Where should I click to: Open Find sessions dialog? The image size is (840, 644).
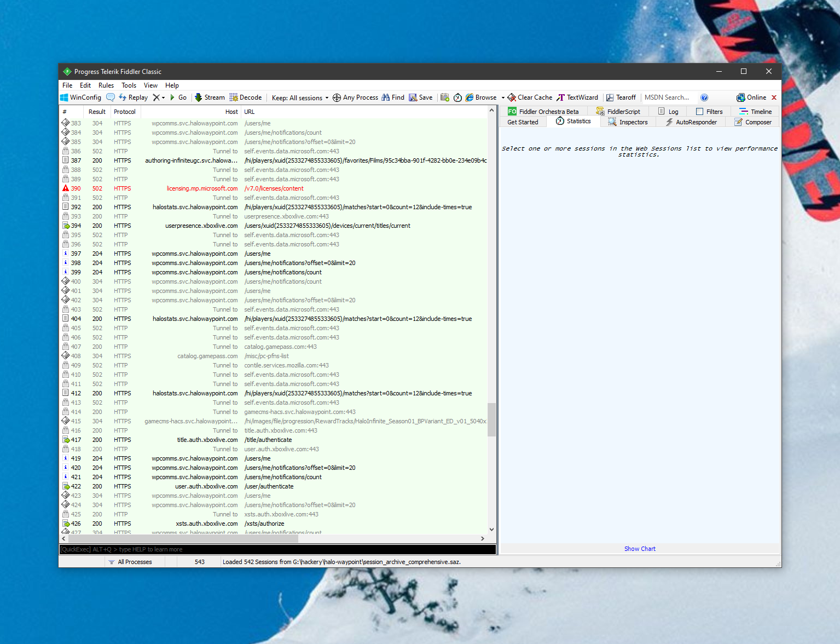pos(393,97)
